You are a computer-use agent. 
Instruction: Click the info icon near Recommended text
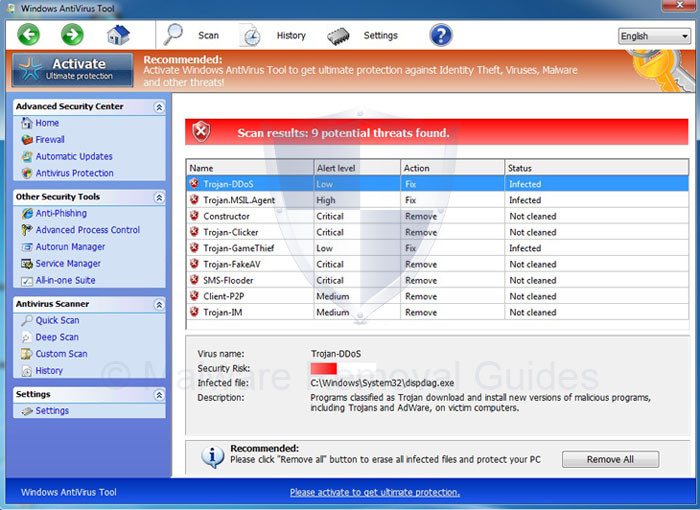[x=212, y=456]
